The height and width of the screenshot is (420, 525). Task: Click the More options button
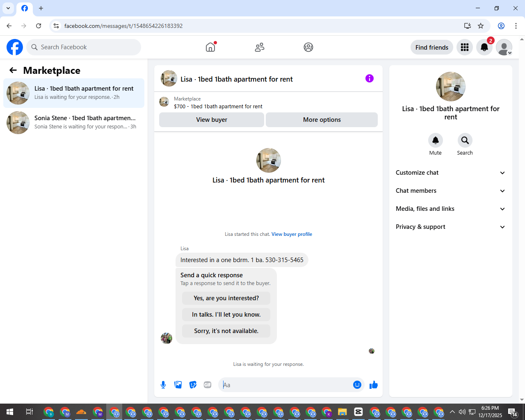(x=322, y=120)
